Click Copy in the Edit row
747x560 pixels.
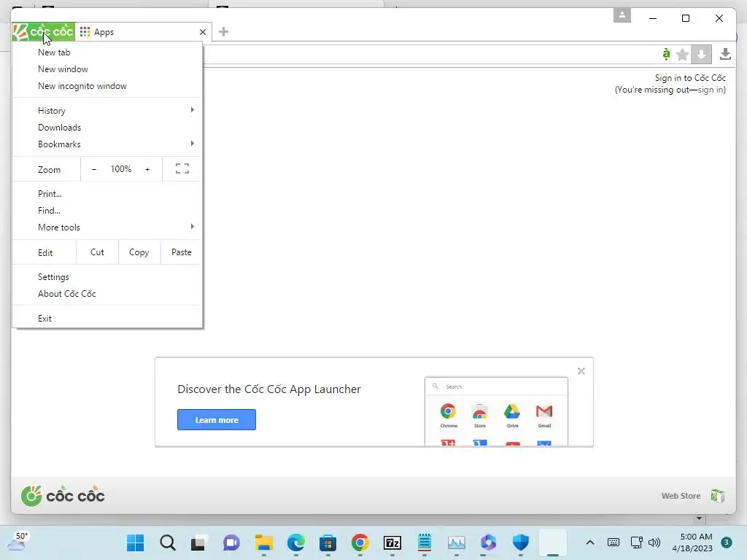pyautogui.click(x=139, y=252)
